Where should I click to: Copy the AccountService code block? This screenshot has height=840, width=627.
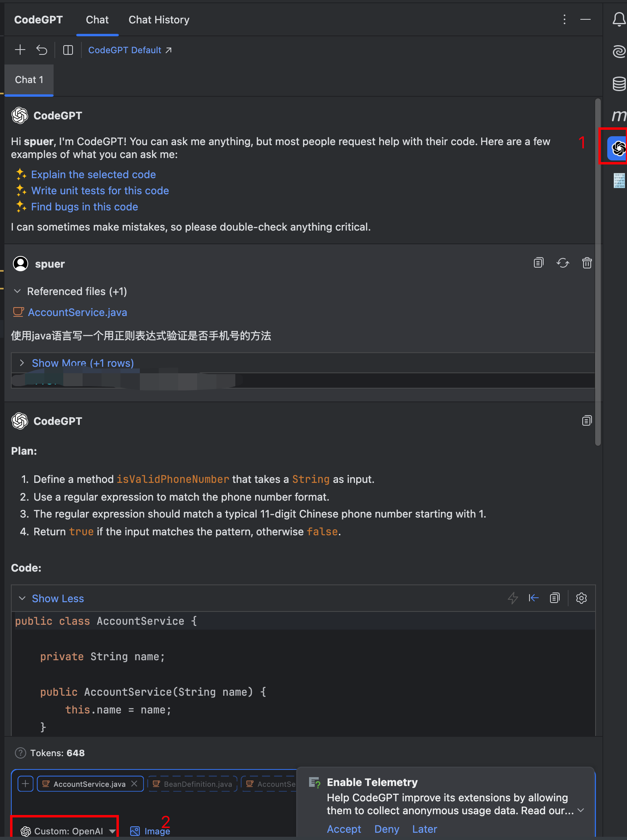click(x=555, y=598)
